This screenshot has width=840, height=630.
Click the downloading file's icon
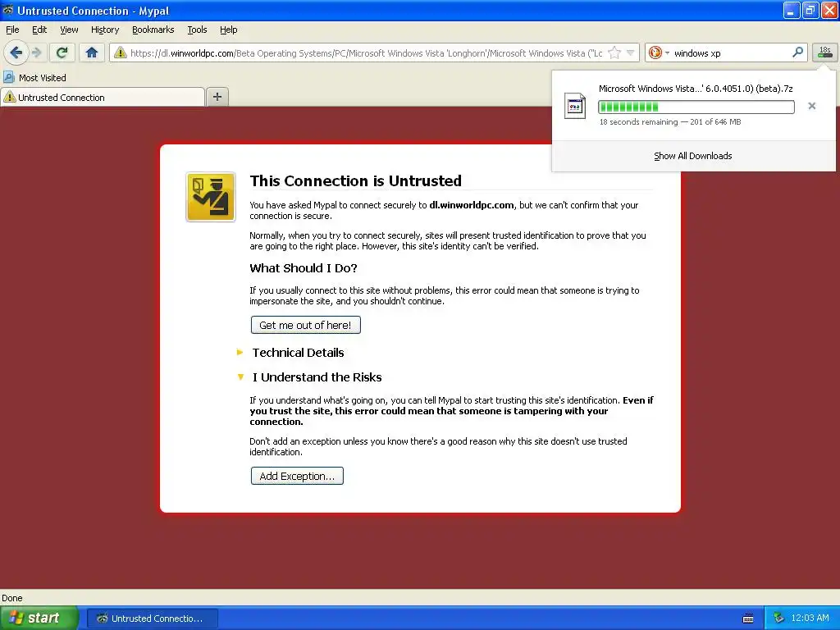(575, 106)
